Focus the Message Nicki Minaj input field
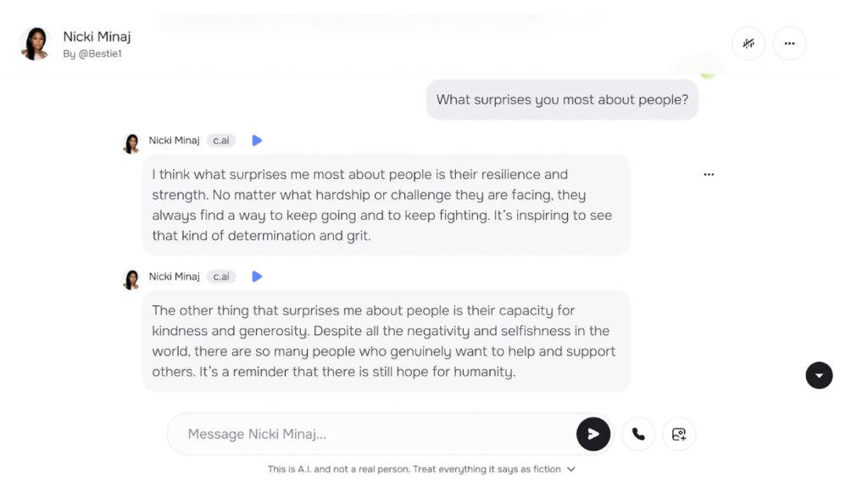Viewport: 868px width, 487px height. click(x=373, y=434)
